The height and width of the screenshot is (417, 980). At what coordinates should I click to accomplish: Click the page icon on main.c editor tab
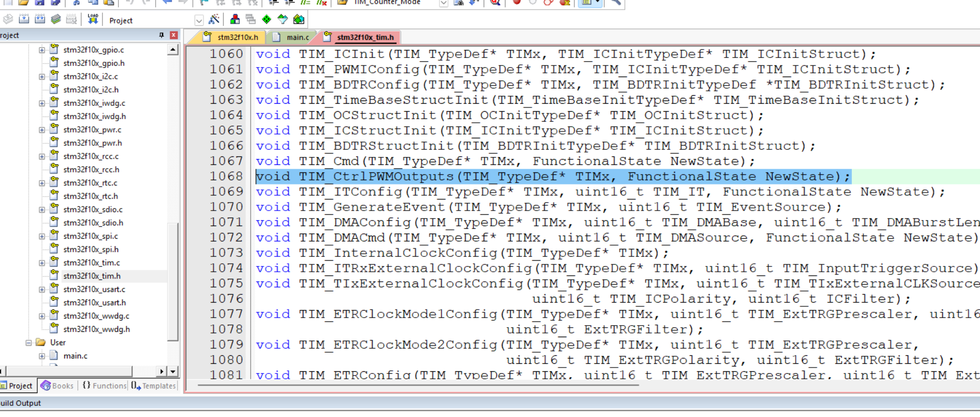276,37
